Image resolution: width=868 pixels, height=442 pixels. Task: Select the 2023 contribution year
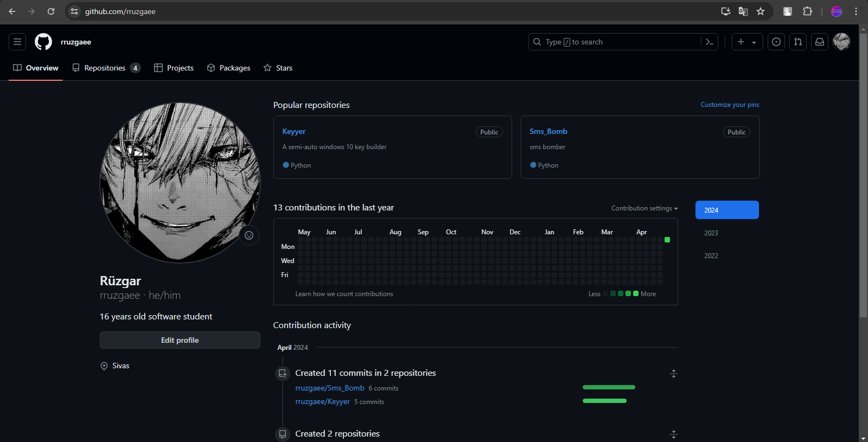(x=727, y=233)
